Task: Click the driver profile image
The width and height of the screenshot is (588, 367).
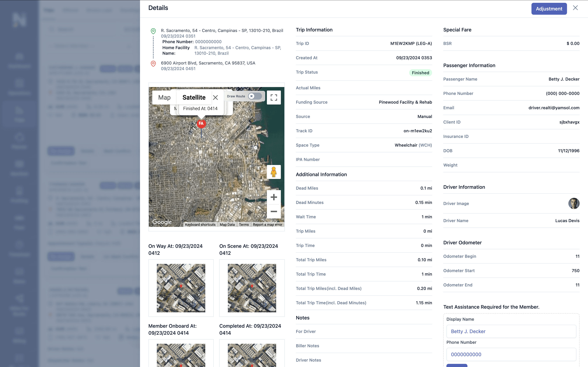Action: 573,203
